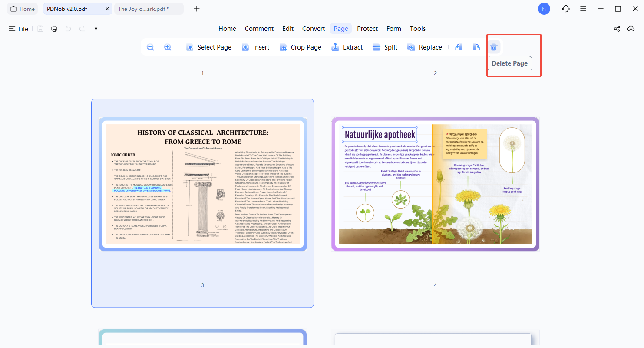Open the customer support headset icon

click(x=565, y=9)
